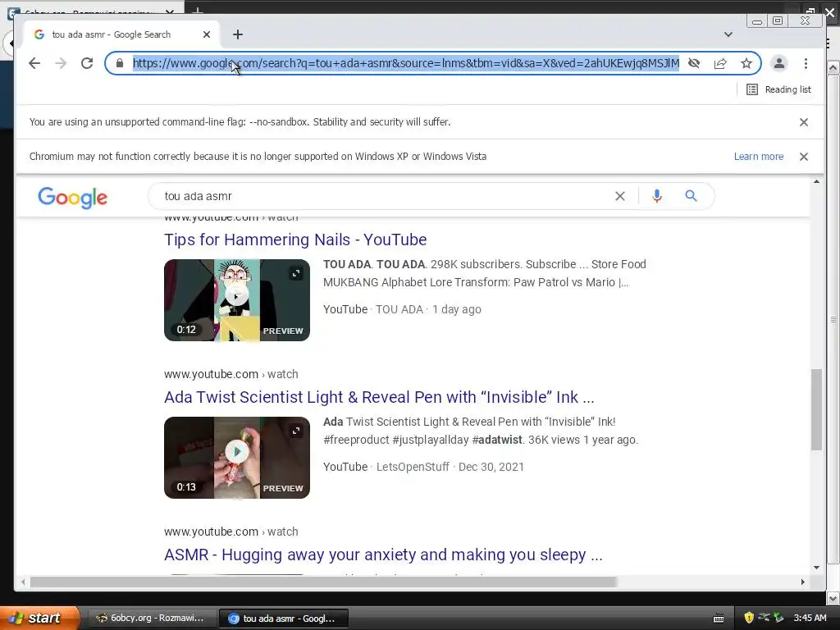
Task: Clear the search query text
Action: 620,196
